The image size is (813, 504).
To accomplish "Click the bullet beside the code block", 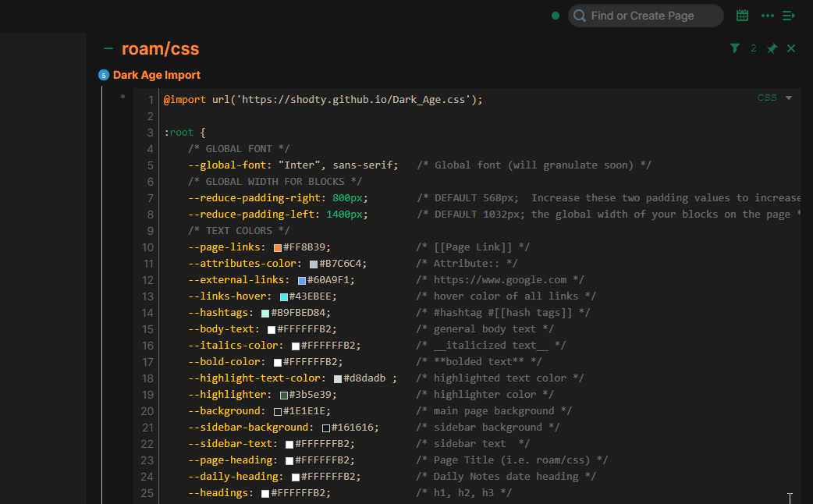I will (122, 97).
